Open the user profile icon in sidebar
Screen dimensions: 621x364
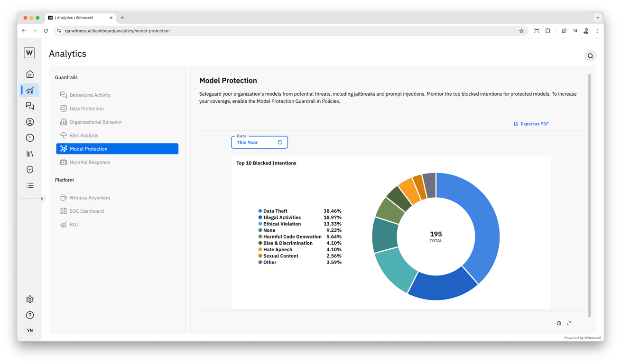click(30, 122)
